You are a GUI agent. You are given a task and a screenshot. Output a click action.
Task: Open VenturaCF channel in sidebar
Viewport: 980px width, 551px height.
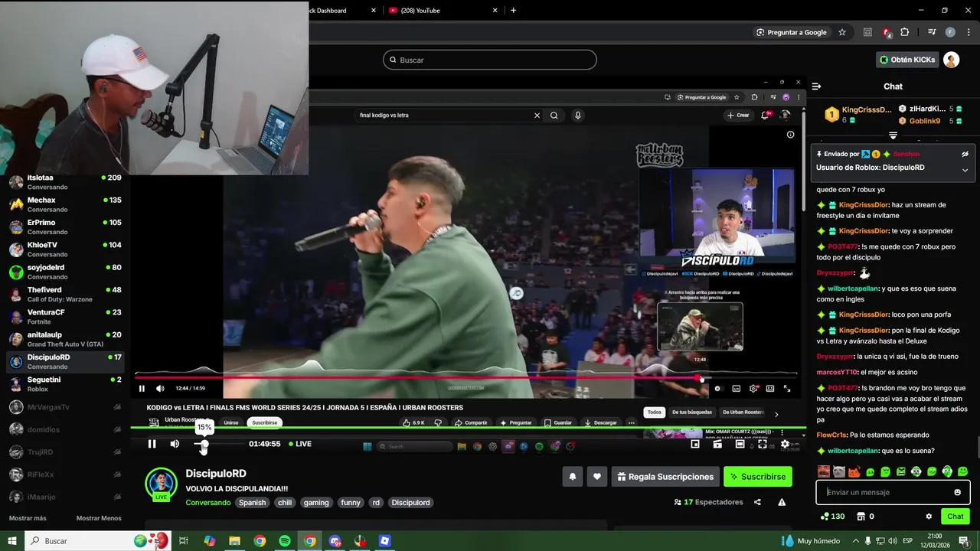coord(65,317)
